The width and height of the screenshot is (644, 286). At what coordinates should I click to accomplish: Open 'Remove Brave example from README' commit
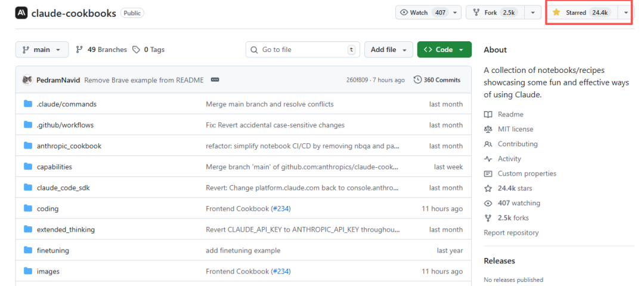[144, 80]
